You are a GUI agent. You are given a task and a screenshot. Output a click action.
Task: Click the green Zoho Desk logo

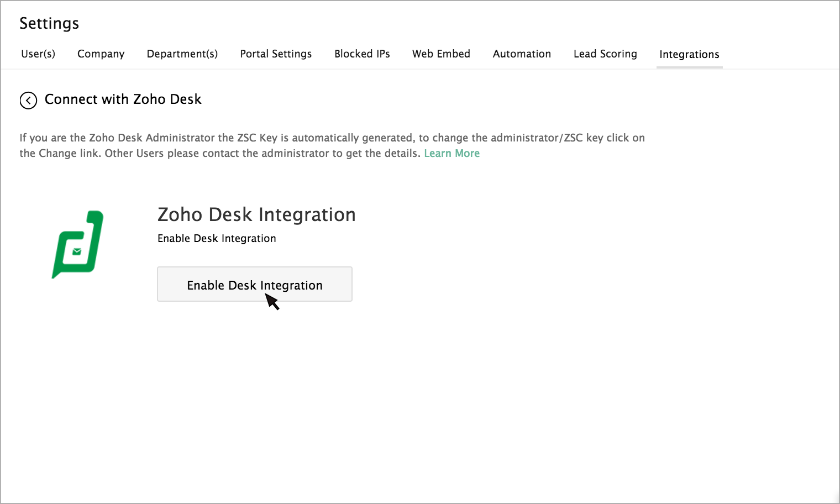coord(77,244)
